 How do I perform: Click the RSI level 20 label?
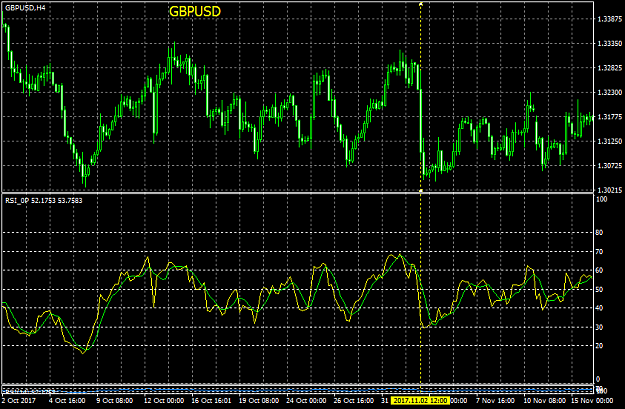[599, 346]
